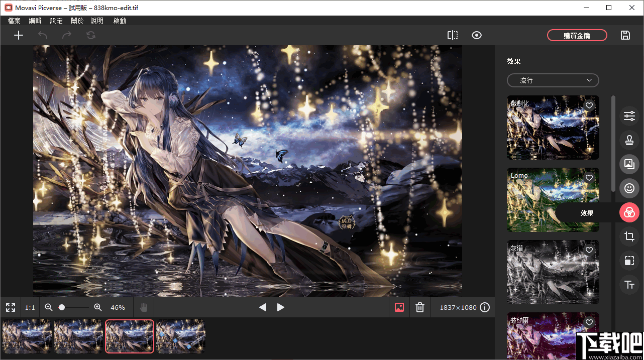Apply the 灰階 grayscale effect
This screenshot has height=360, width=644.
pyautogui.click(x=553, y=272)
